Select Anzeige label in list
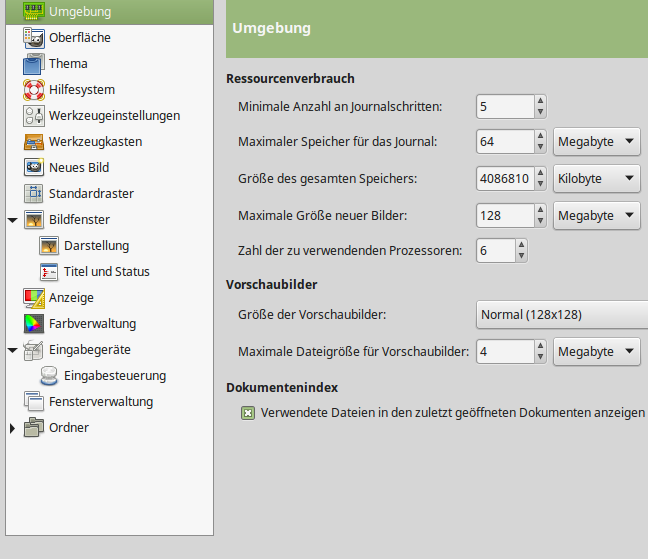Viewport: 648px width, 559px height. tap(71, 297)
